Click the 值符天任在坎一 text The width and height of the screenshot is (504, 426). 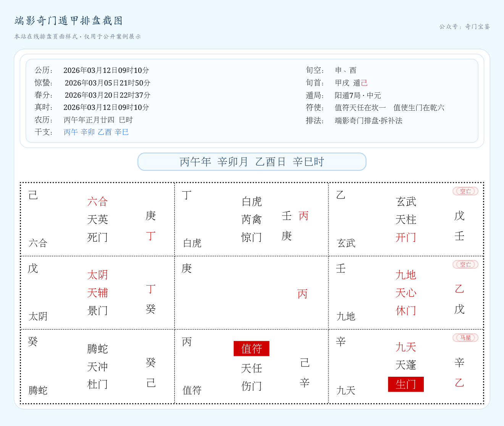(360, 108)
